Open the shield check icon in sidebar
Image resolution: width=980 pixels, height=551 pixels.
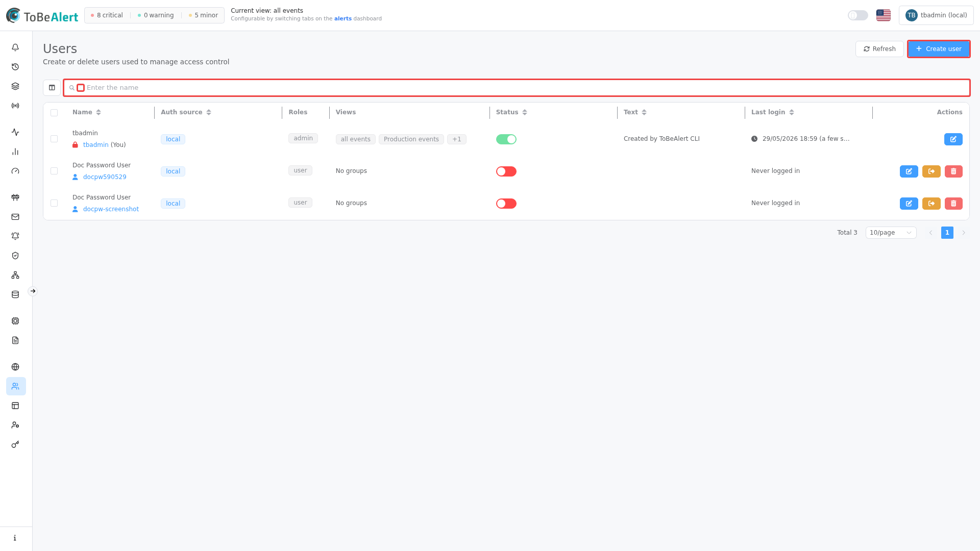(15, 256)
